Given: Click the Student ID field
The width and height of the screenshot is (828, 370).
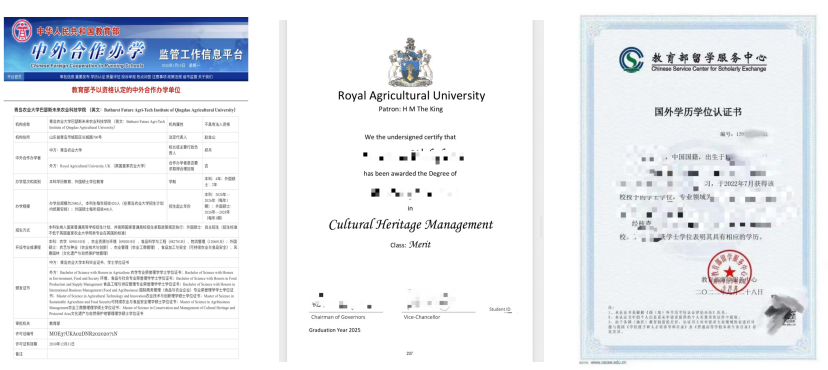Looking at the screenshot, I should [500, 309].
